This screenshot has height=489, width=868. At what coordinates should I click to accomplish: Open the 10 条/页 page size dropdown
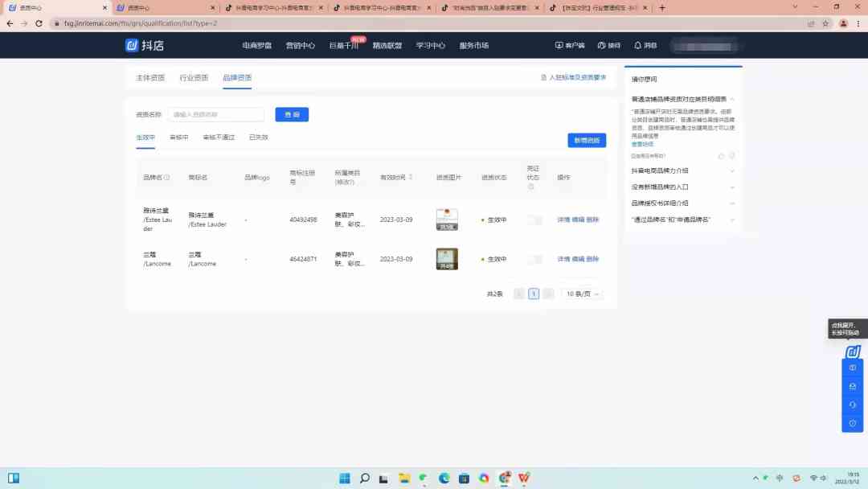click(583, 294)
